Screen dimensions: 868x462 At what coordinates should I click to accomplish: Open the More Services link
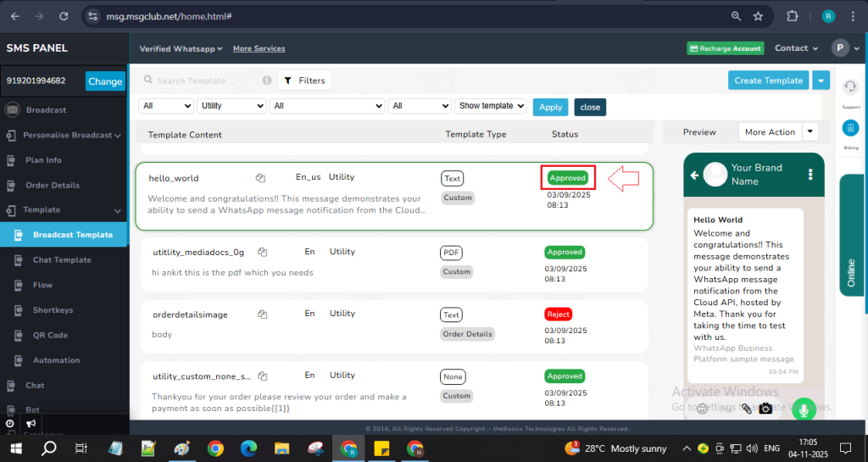[x=259, y=49]
